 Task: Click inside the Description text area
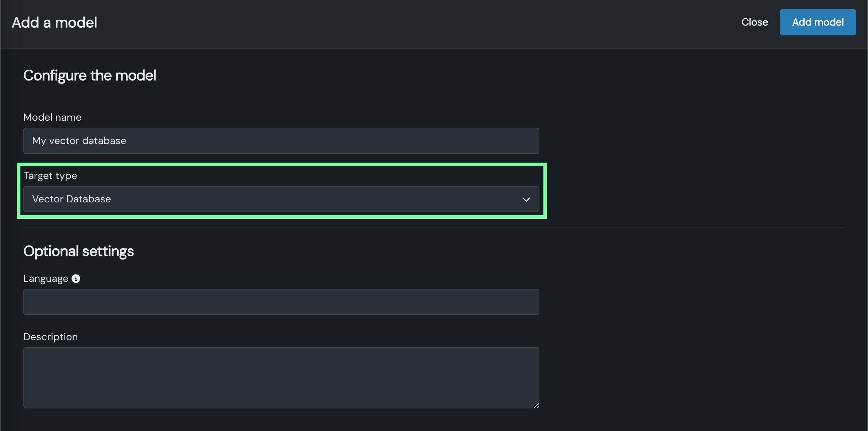pyautogui.click(x=281, y=377)
